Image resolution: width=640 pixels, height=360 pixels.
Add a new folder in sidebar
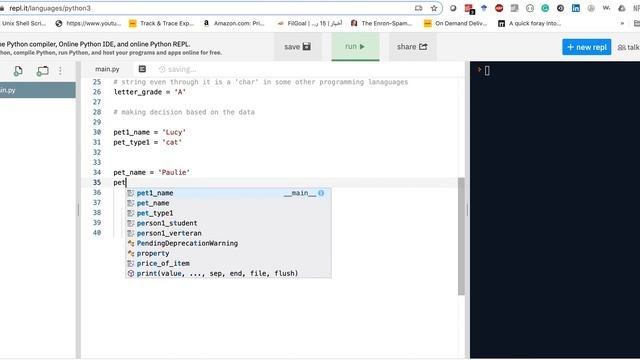tap(42, 71)
